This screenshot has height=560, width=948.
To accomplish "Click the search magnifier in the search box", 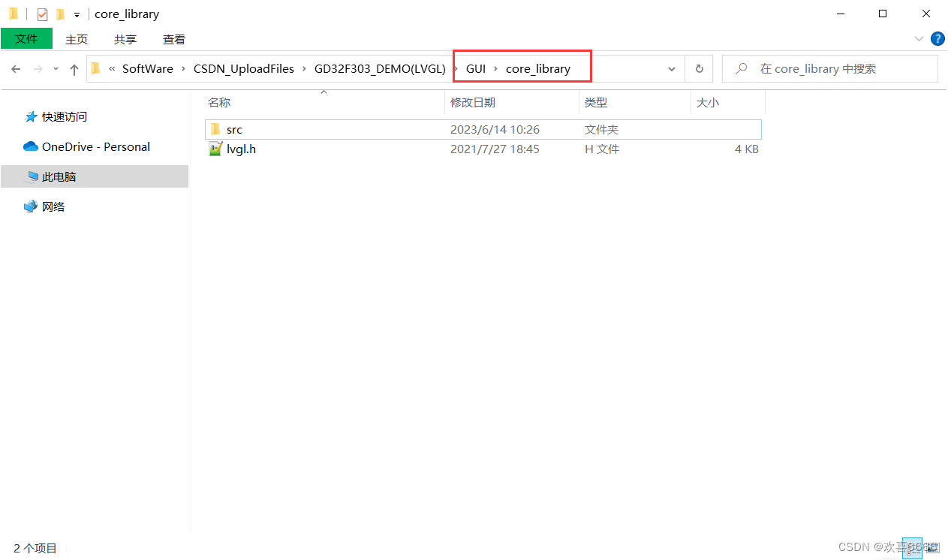I will 741,68.
